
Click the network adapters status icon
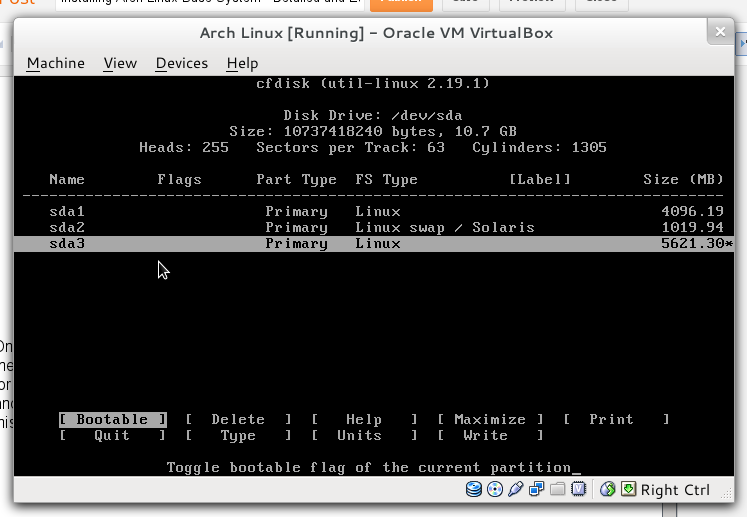tap(536, 489)
